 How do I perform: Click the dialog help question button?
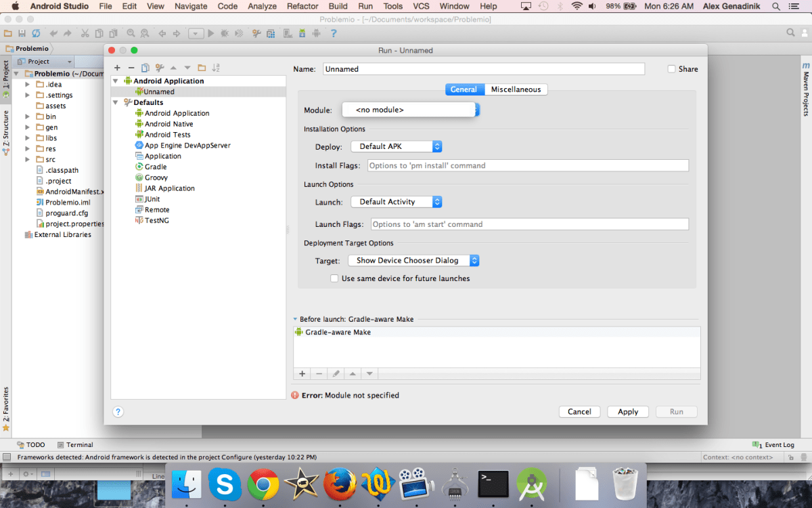(118, 412)
